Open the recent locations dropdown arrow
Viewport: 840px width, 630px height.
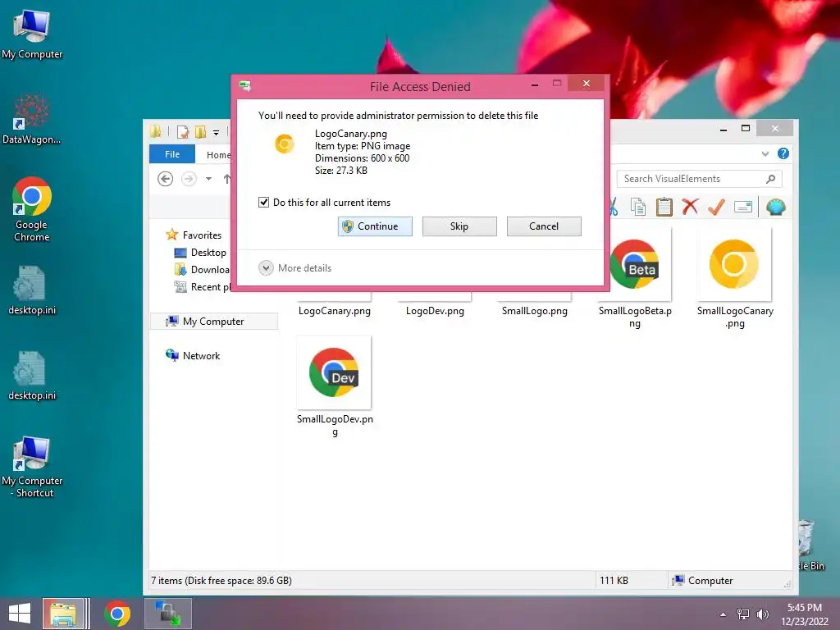(x=208, y=179)
